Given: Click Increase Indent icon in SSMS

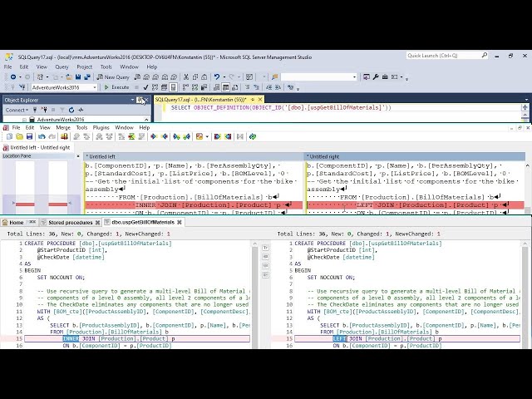Looking at the screenshot, I should (278, 87).
